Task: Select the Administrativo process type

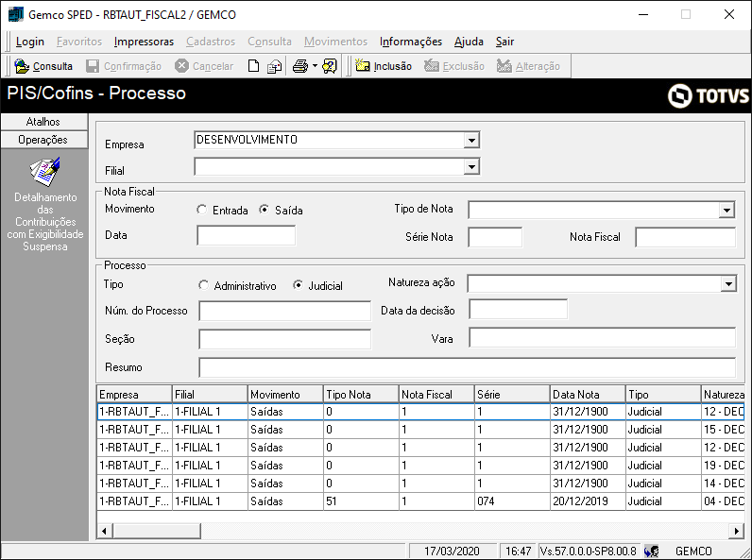Action: click(x=203, y=285)
